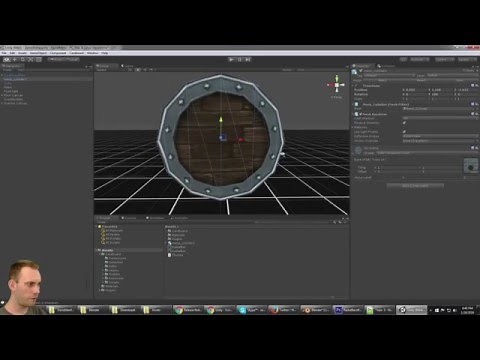Viewport: 480px width, 360px height.
Task: Open Skype from the Windows taskbar
Action: pos(251,310)
